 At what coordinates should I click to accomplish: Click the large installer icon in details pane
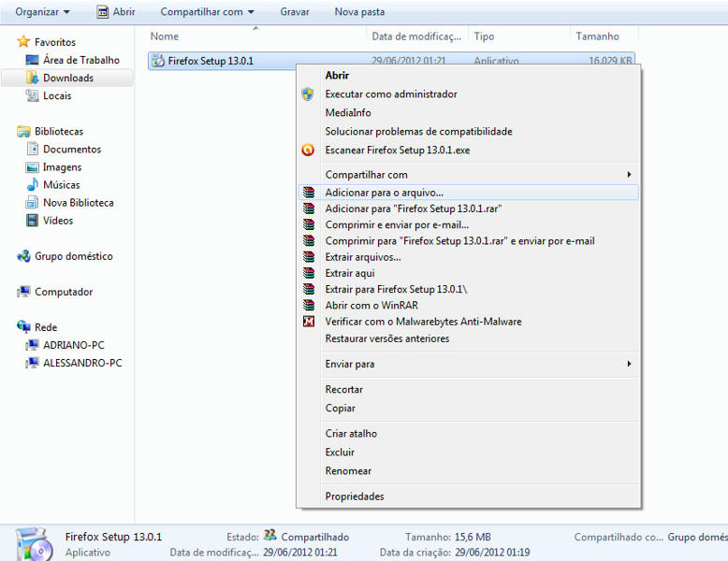click(x=35, y=544)
